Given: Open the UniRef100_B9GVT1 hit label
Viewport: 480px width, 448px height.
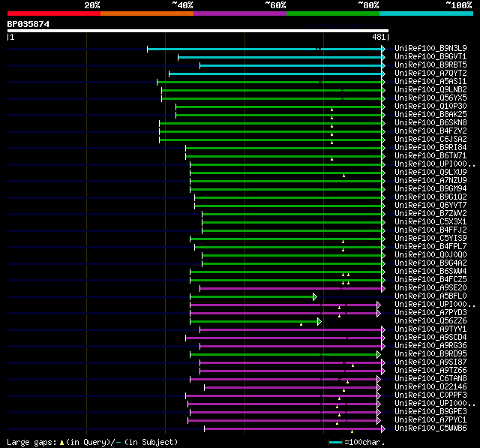Looking at the screenshot, I should click(x=430, y=56).
